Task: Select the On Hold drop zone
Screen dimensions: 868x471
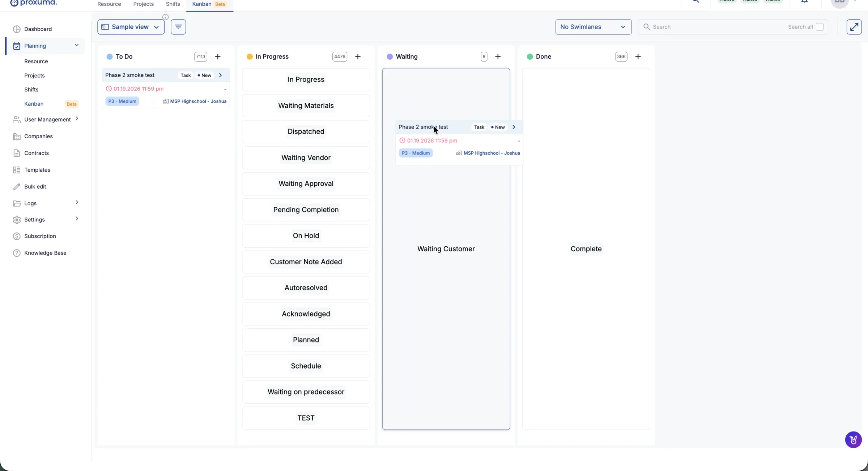Action: [x=306, y=236]
